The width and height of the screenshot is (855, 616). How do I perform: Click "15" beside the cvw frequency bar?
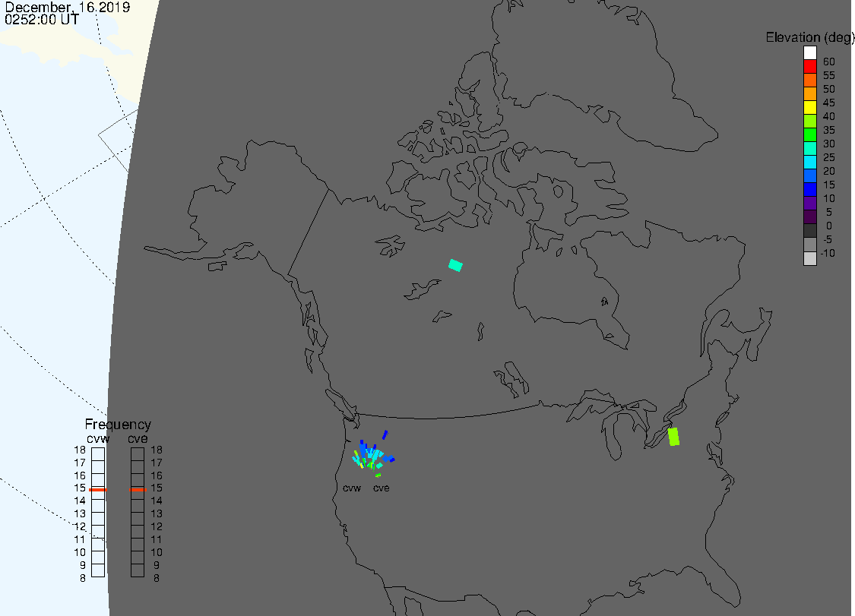[x=80, y=488]
